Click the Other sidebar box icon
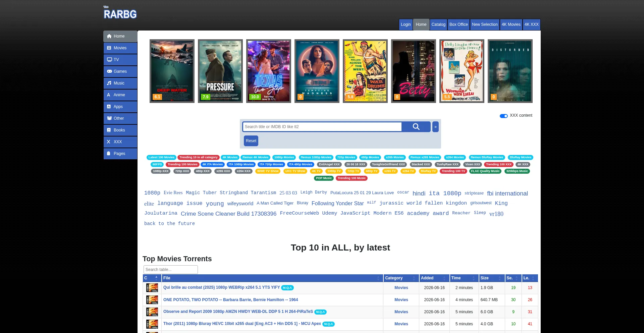 (109, 118)
